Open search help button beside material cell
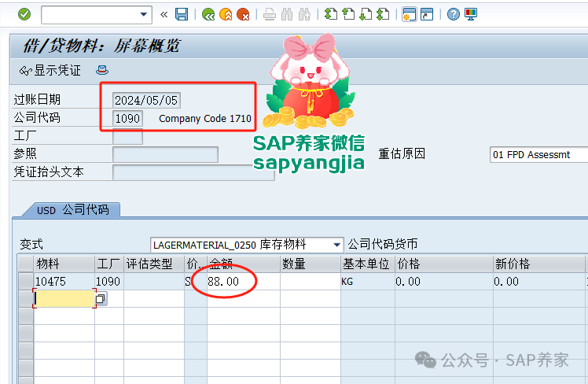The width and height of the screenshot is (588, 384). (101, 298)
